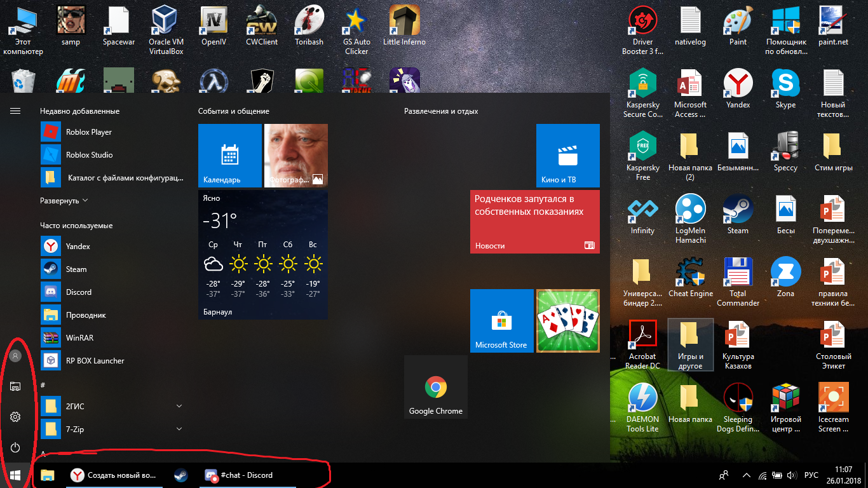Image resolution: width=868 pixels, height=488 pixels.
Task: Select the Zona desktop icon
Action: (x=786, y=278)
